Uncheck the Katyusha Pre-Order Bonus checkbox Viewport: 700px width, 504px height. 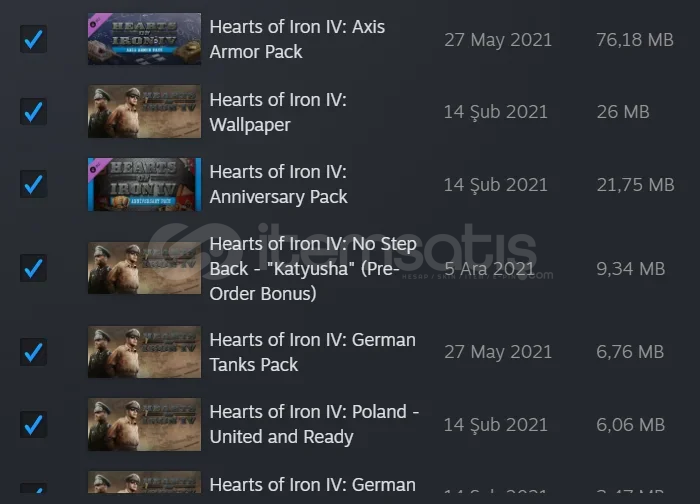33,268
